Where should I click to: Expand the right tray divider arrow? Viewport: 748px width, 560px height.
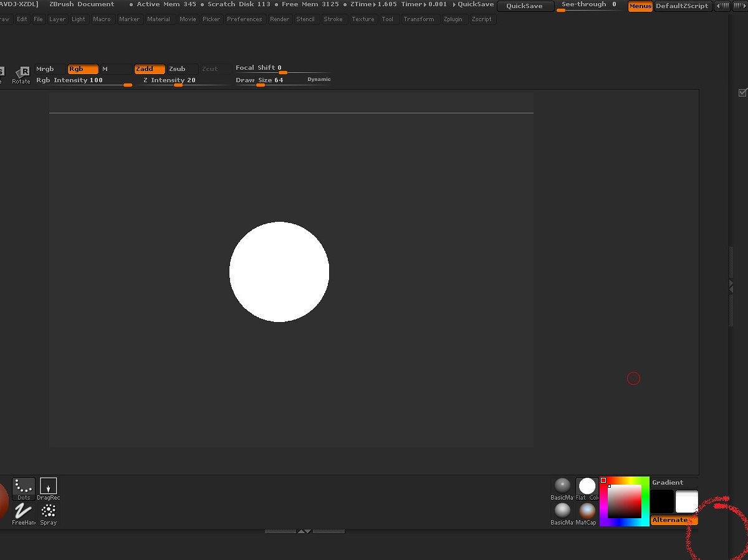point(731,286)
